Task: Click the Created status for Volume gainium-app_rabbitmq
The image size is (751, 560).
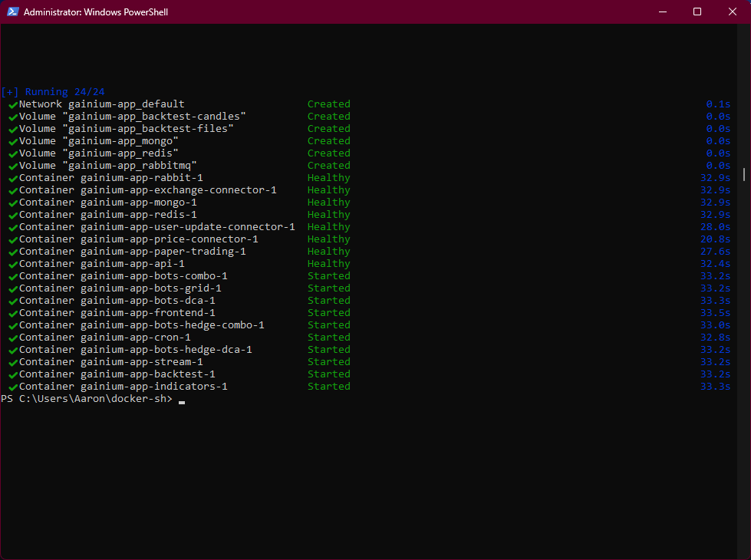Action: coord(328,166)
